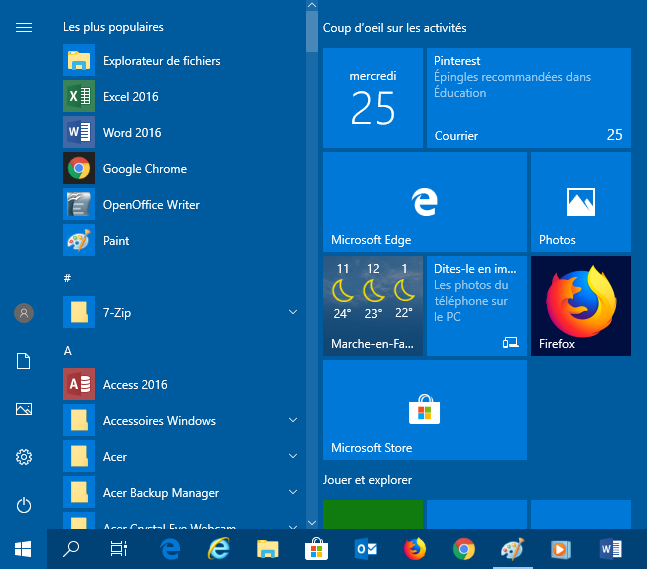Open the Marche-en-Fa... weather tile
Image resolution: width=647 pixels, height=569 pixels.
click(373, 306)
